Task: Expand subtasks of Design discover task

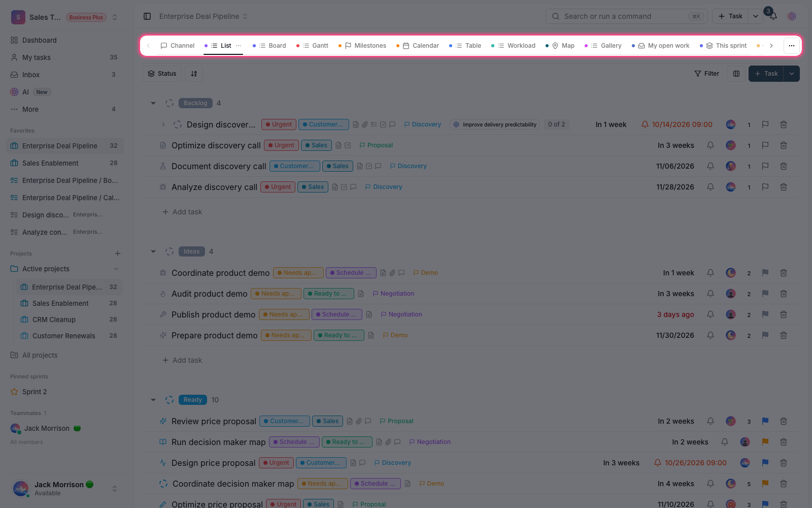Action: [163, 124]
